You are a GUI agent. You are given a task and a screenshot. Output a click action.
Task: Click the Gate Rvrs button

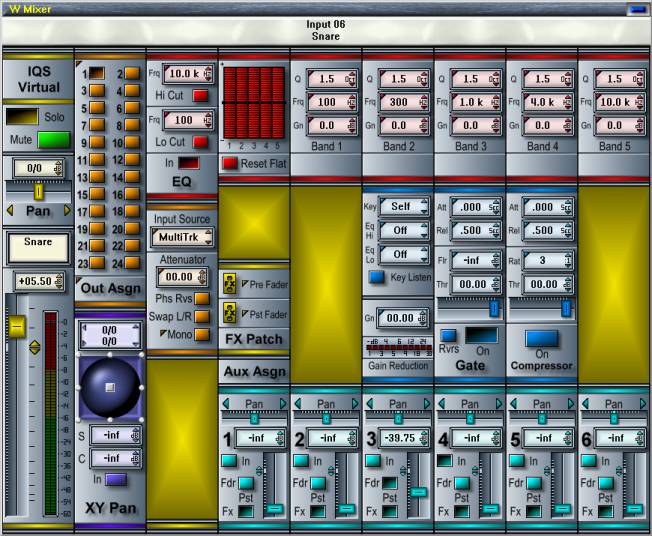448,335
